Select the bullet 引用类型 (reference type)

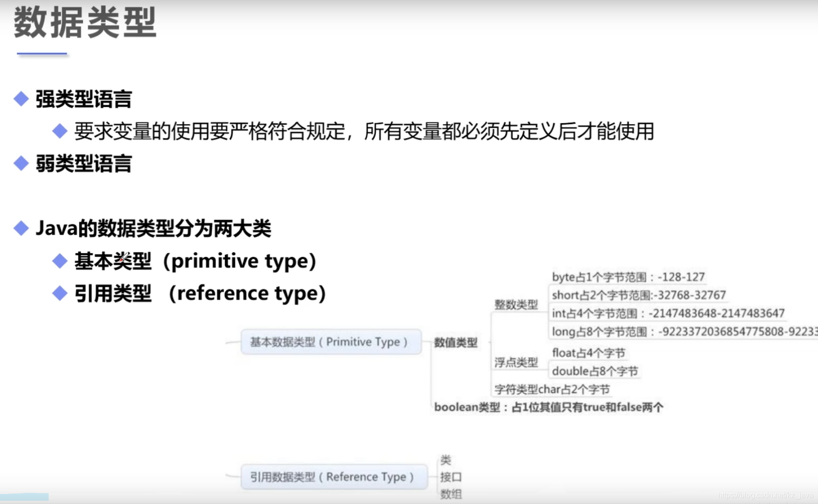tap(200, 293)
